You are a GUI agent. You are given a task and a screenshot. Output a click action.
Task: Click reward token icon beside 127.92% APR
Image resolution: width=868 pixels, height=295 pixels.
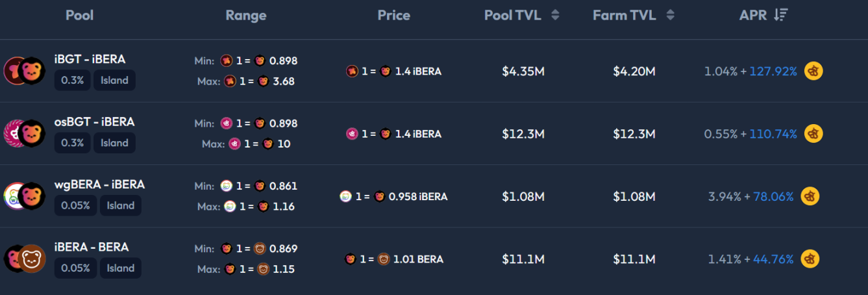813,71
